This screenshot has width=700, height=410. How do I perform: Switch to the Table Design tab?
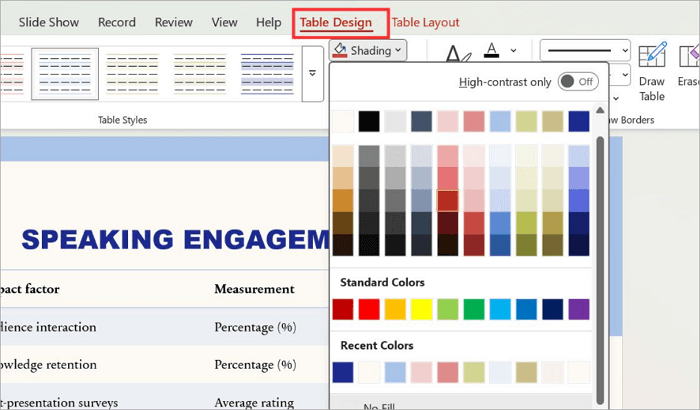pyautogui.click(x=336, y=22)
